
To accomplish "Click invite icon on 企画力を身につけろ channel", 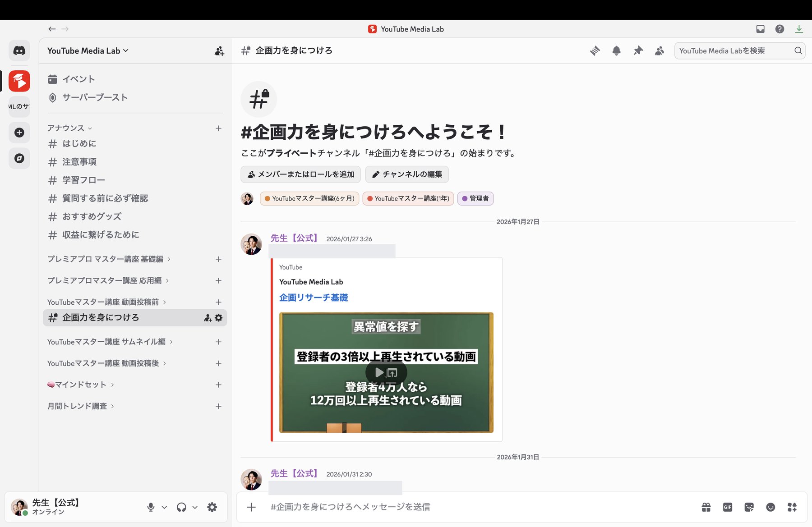I will [208, 318].
